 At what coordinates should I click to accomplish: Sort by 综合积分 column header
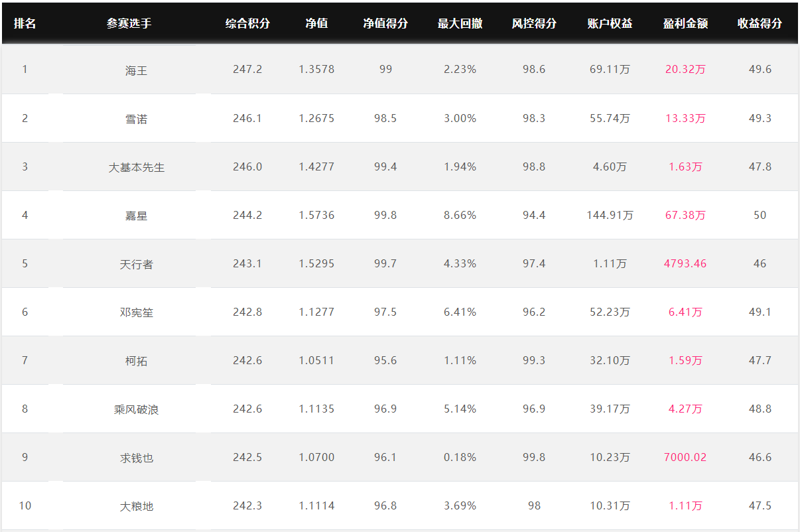click(247, 23)
